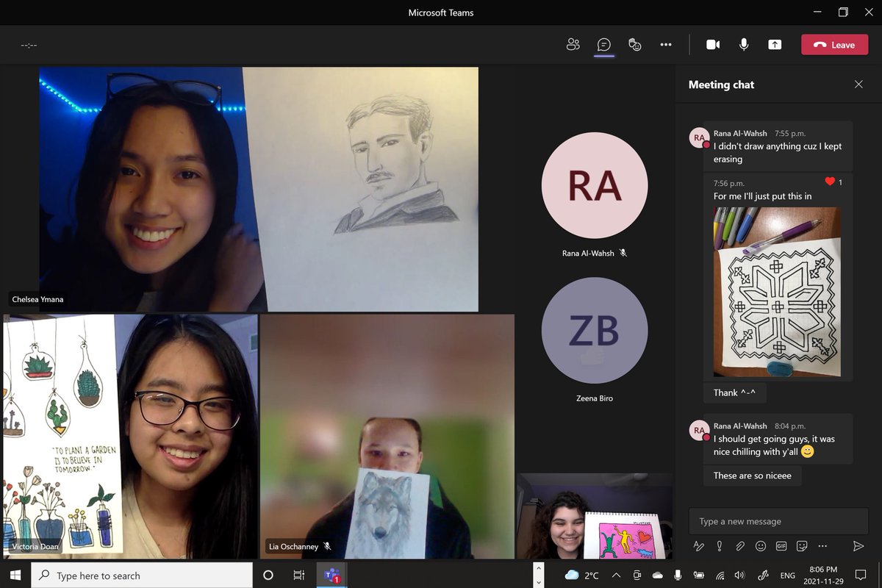
Task: Leave the meeting
Action: coord(834,45)
